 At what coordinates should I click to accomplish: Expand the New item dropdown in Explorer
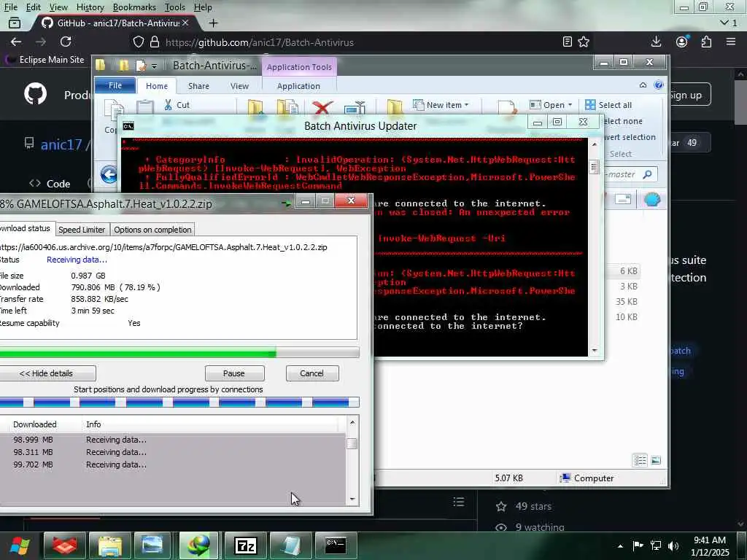pyautogui.click(x=466, y=105)
